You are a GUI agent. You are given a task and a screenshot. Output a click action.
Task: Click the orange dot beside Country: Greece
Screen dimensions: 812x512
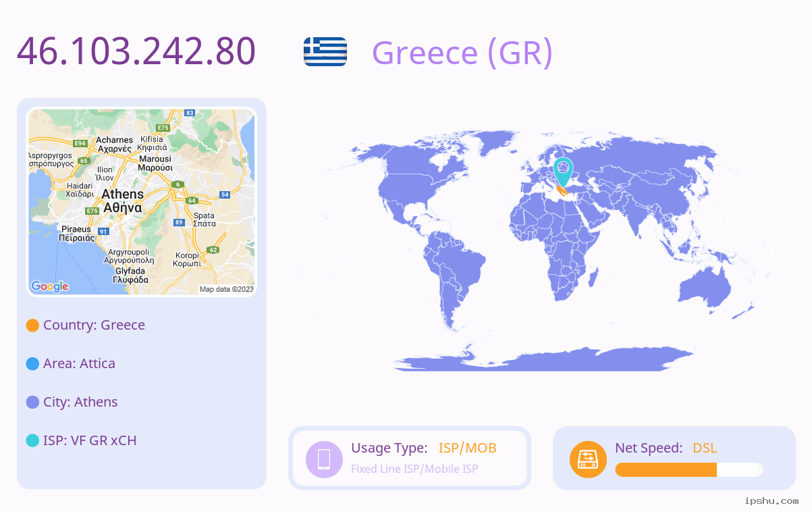[x=32, y=325]
